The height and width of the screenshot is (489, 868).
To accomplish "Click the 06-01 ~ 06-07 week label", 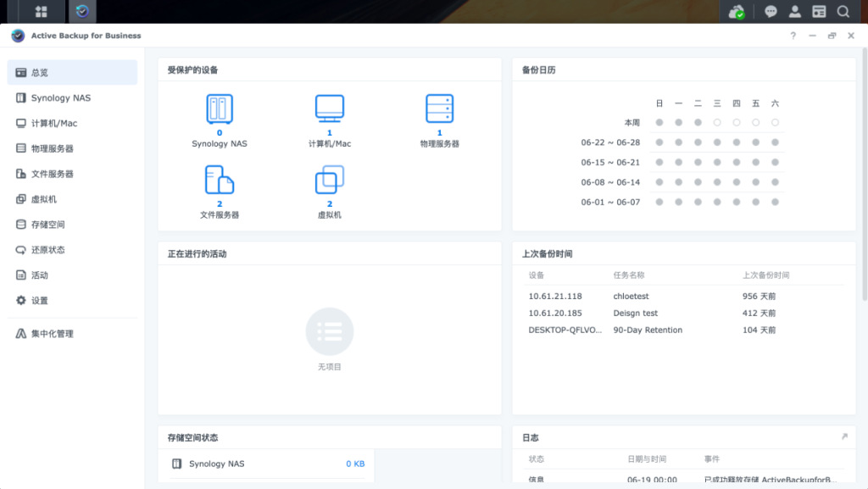I will (x=610, y=202).
